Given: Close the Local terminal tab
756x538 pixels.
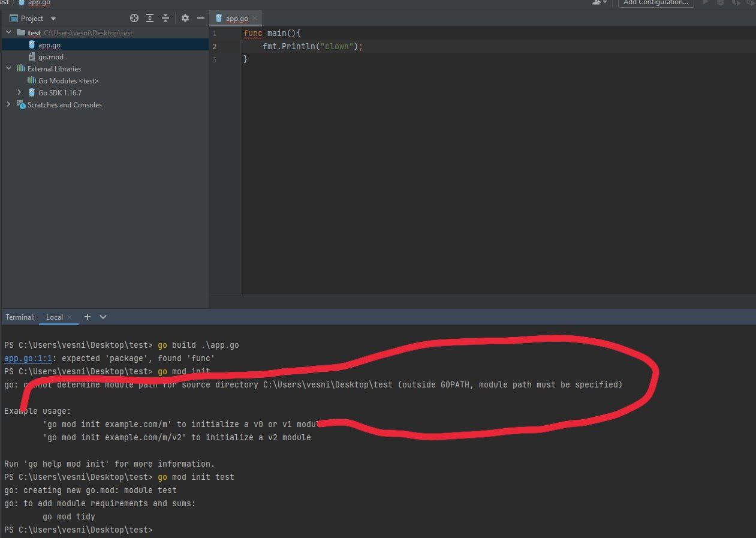Looking at the screenshot, I should point(70,317).
